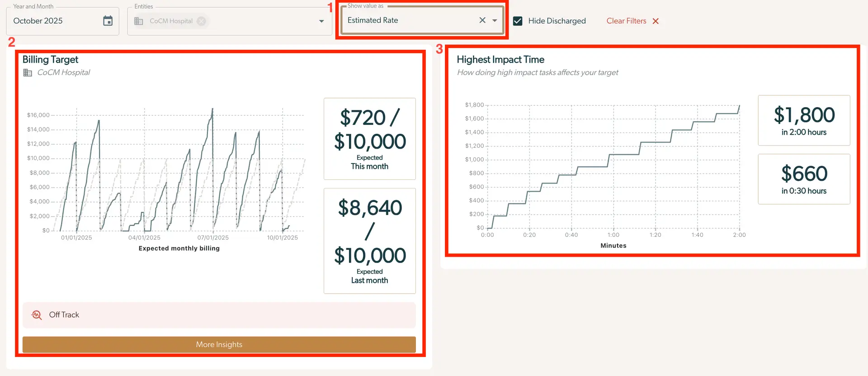Click the 04/01/2025 axis label
868x376 pixels.
(144, 238)
